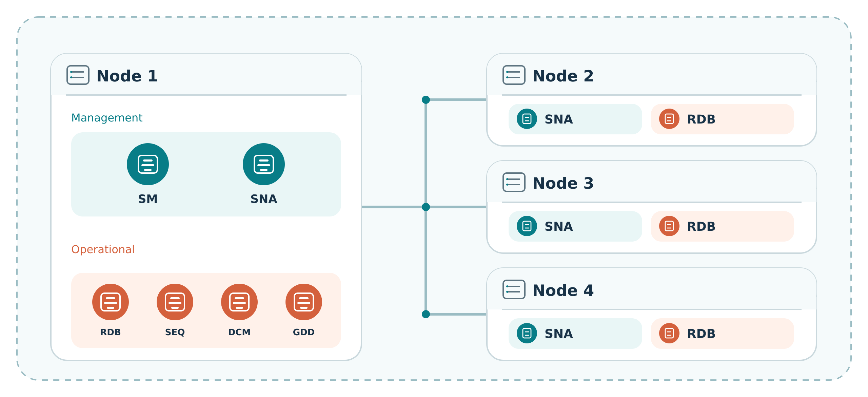Click the SNA label under Management in Node 1
The height and width of the screenshot is (397, 868).
(264, 199)
